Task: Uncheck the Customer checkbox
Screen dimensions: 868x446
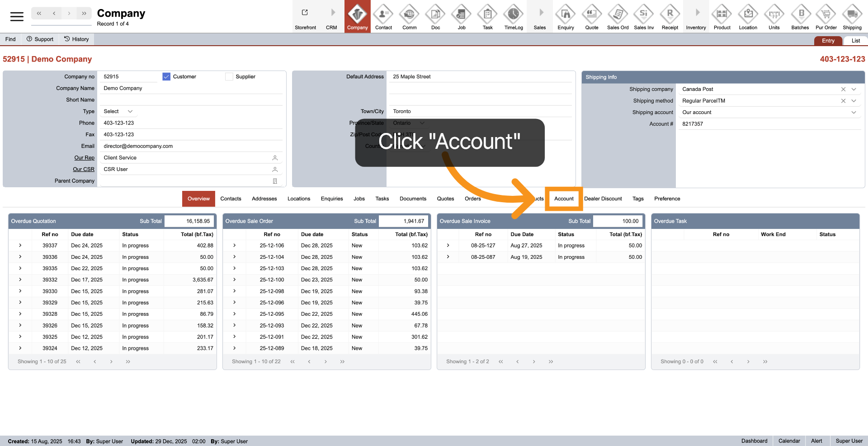Action: [166, 77]
